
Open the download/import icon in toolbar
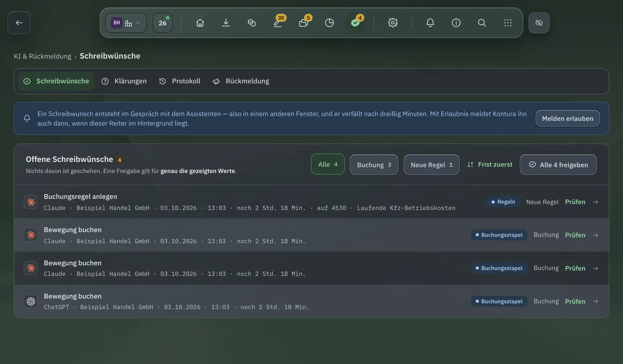click(226, 23)
